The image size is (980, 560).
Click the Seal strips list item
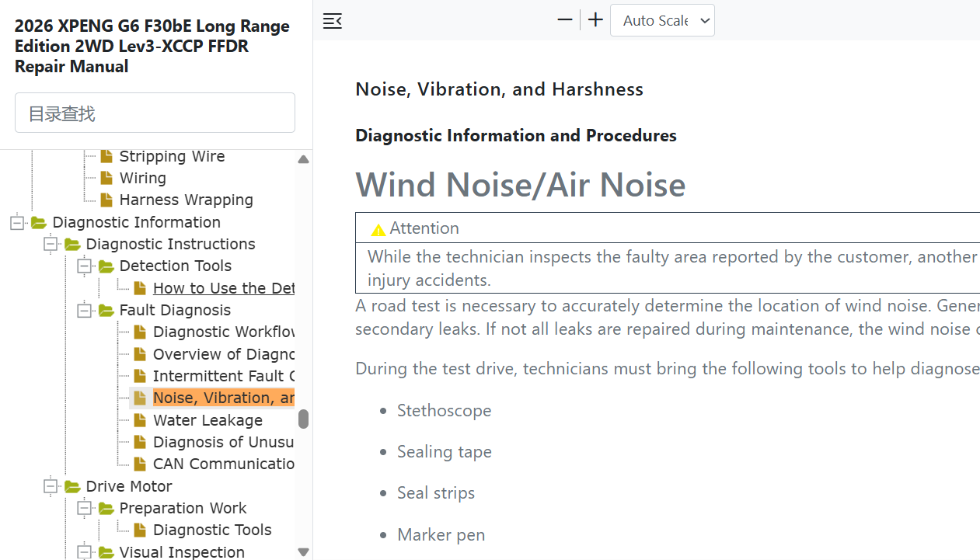pos(436,492)
